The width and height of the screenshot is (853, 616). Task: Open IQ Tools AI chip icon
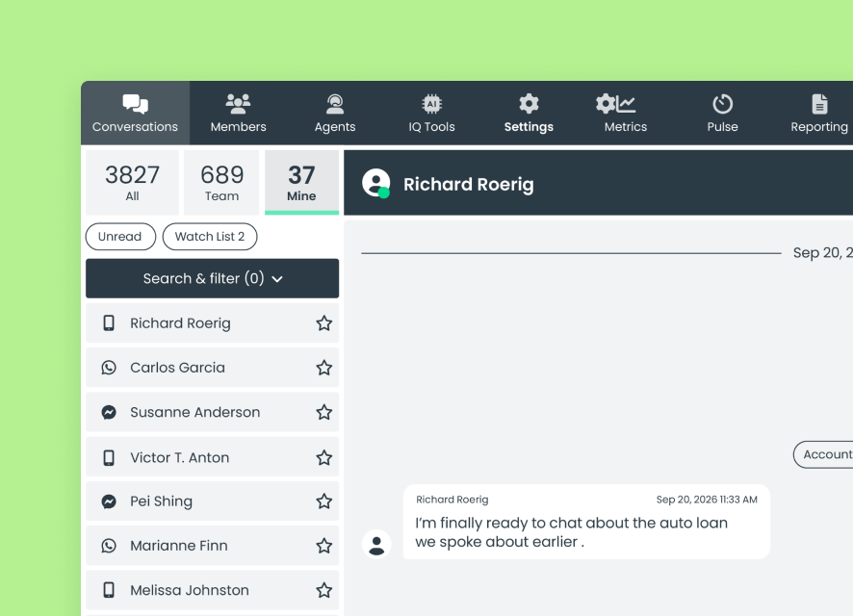431,104
